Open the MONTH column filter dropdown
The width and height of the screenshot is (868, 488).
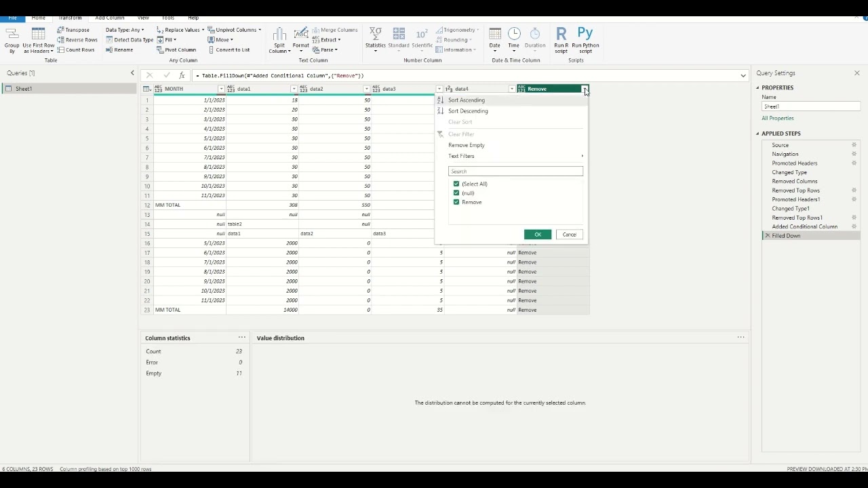click(x=221, y=89)
